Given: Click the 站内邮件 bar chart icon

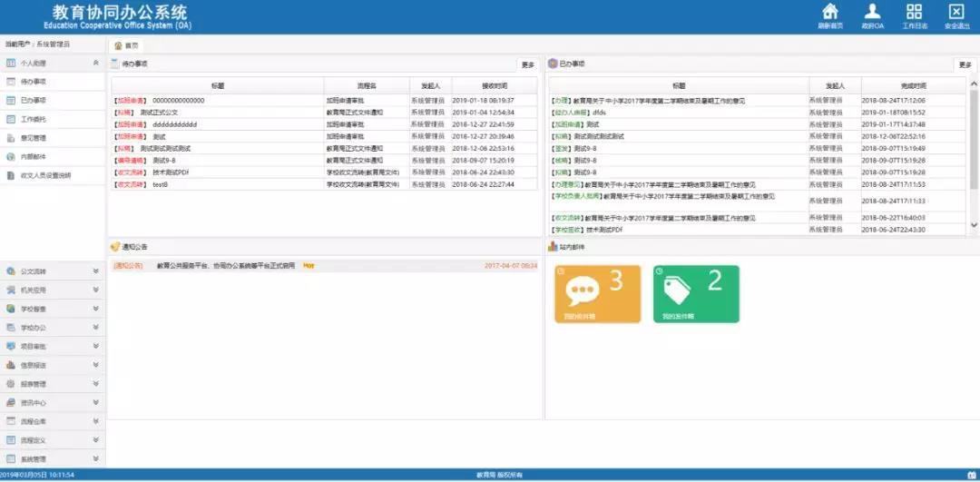Looking at the screenshot, I should 553,247.
